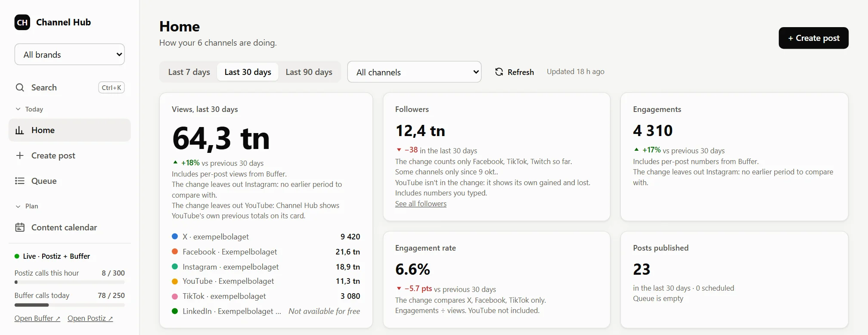The image size is (868, 335).
Task: Click the green dot for LinkedIn Exempelbolaget
Action: tap(175, 311)
